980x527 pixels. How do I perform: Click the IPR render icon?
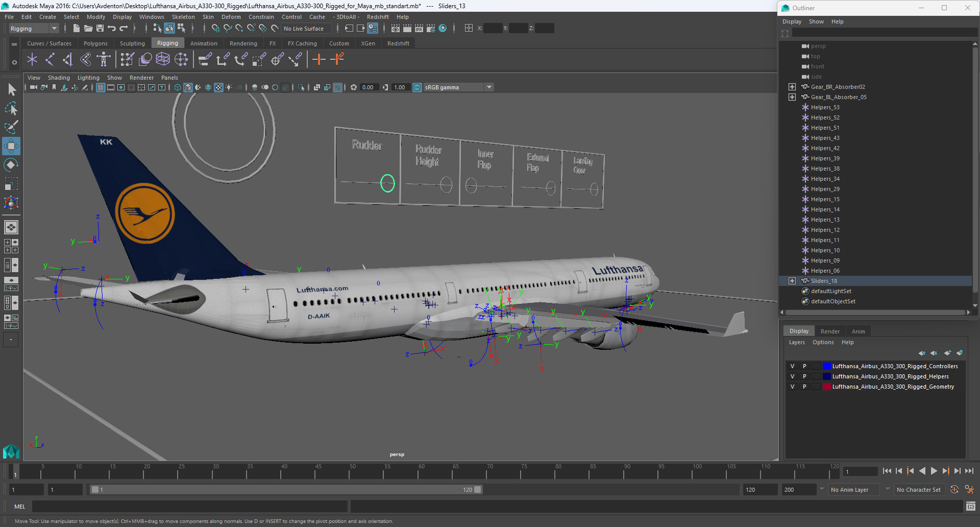click(419, 29)
